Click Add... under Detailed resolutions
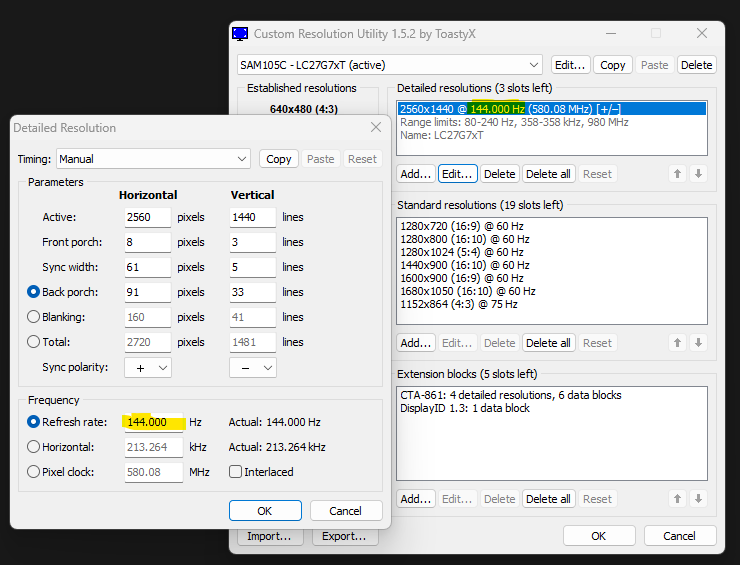Screen dimensions: 740x565 415,174
